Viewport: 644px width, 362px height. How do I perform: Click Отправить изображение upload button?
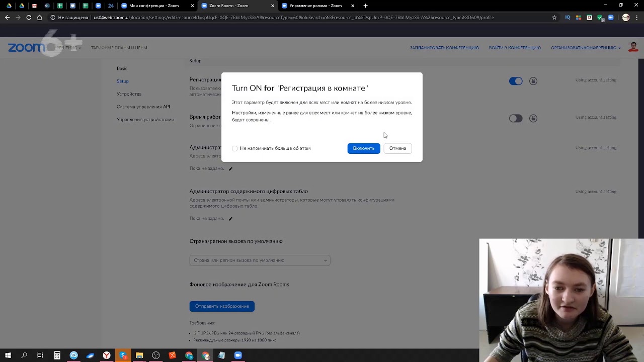point(222,306)
